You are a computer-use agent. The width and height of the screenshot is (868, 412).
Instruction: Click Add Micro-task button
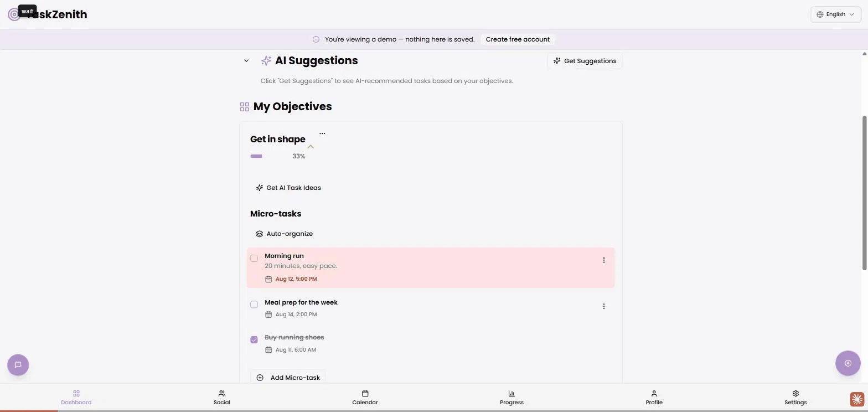tap(288, 378)
